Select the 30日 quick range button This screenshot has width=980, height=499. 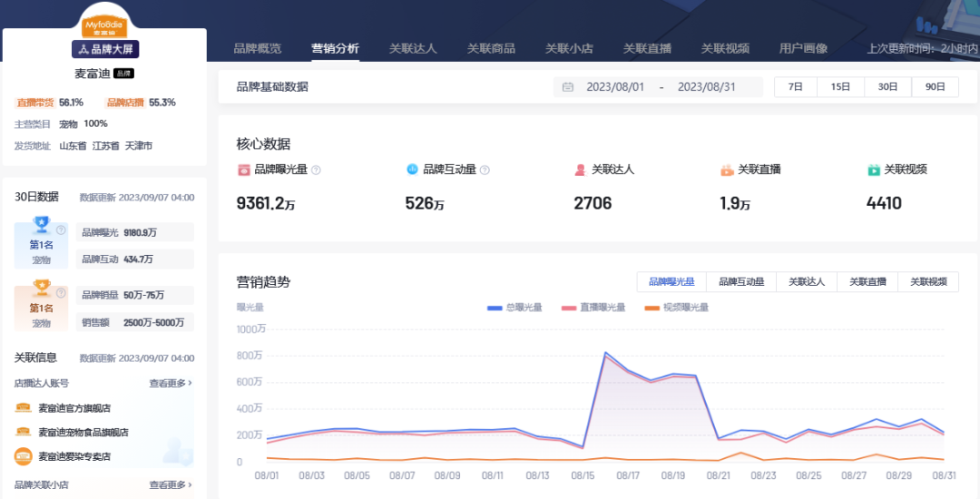[888, 87]
